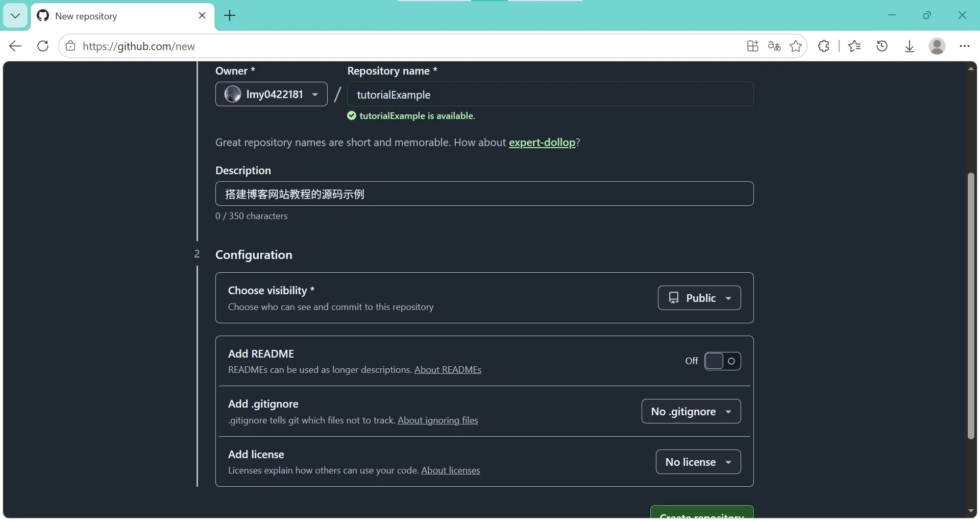Open the About ignoring files link

pos(438,420)
